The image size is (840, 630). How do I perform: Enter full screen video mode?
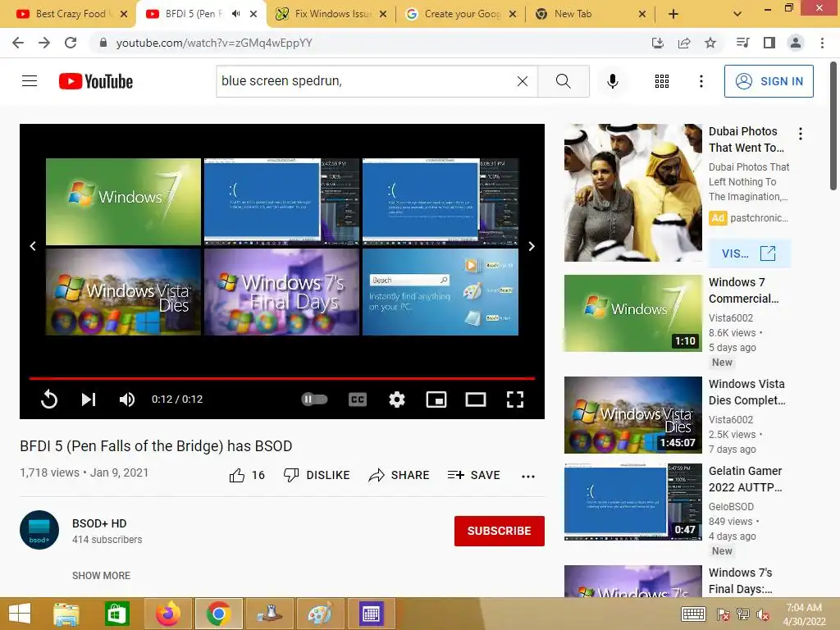click(x=515, y=399)
